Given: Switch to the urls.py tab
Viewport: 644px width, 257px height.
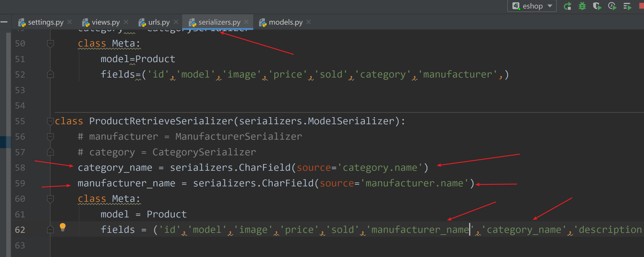Looking at the screenshot, I should coord(159,22).
